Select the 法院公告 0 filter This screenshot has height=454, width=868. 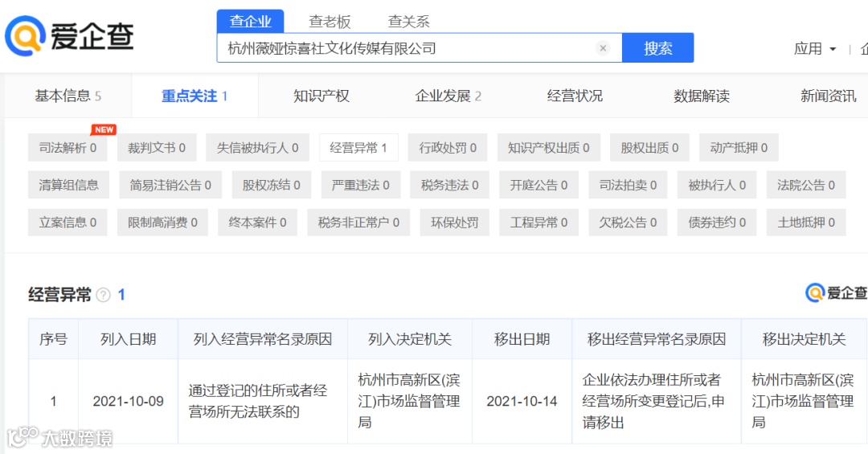pos(806,185)
